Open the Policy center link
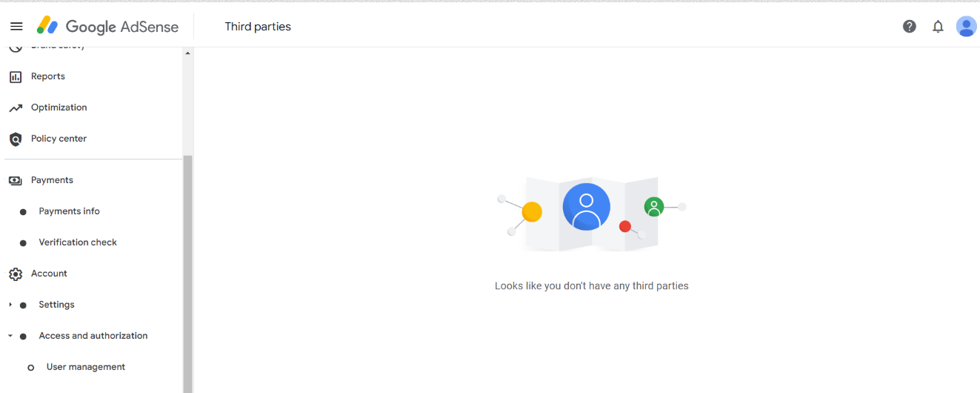Image resolution: width=980 pixels, height=393 pixels. pyautogui.click(x=59, y=139)
